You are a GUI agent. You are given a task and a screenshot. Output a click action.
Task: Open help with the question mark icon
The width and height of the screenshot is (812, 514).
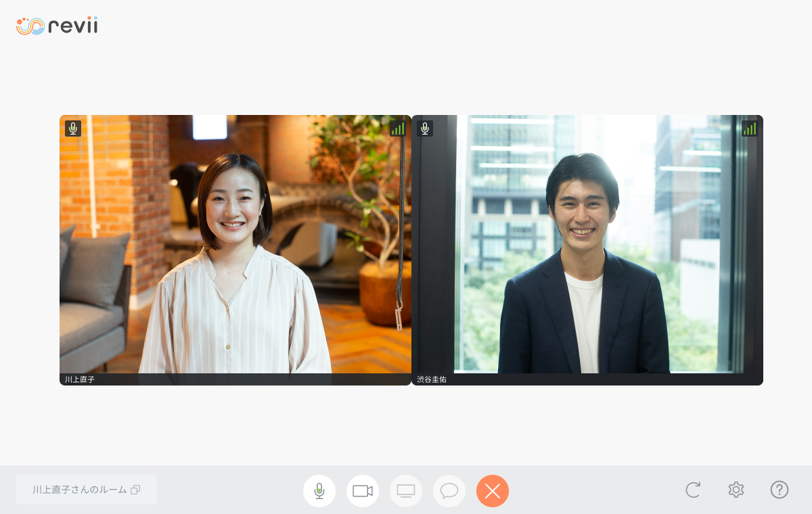(x=780, y=490)
